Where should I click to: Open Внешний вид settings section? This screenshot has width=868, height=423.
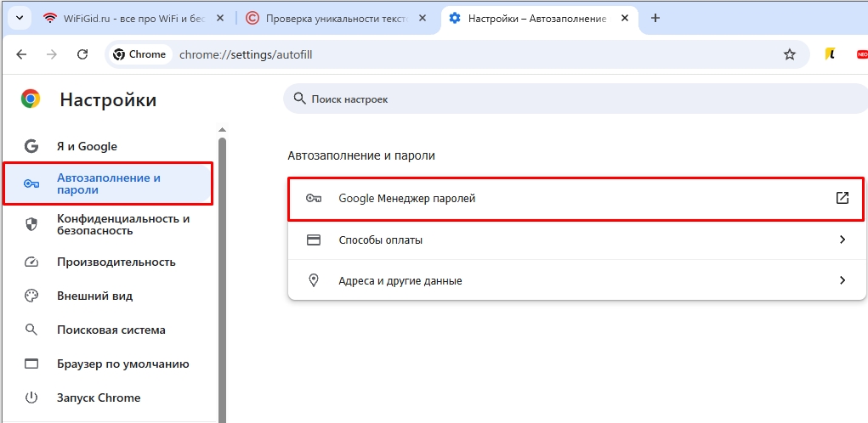108,296
